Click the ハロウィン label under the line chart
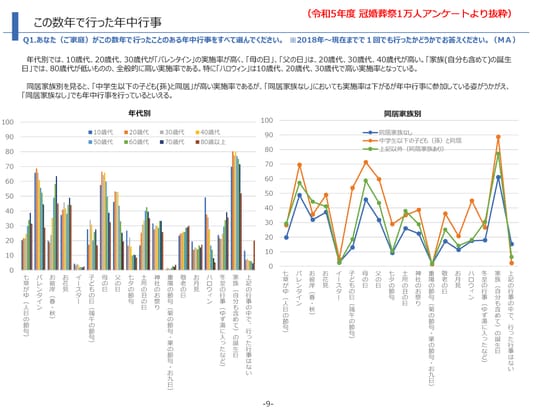The height and width of the screenshot is (414, 536). point(471,285)
